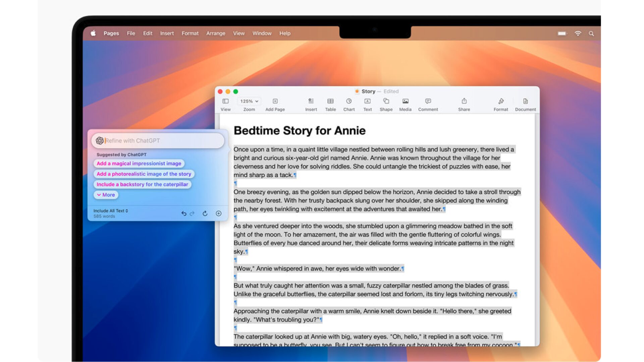644x362 pixels.
Task: Insert a Table from toolbar
Action: [330, 101]
